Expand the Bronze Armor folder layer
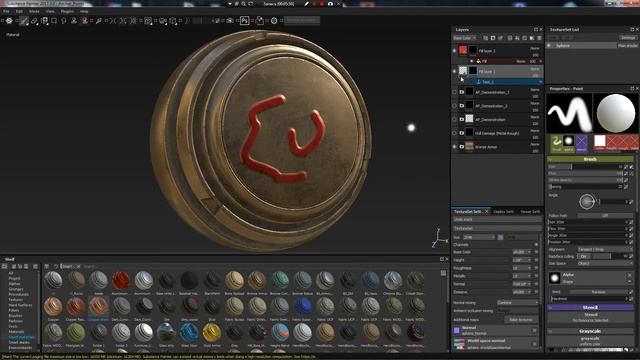 click(x=462, y=147)
